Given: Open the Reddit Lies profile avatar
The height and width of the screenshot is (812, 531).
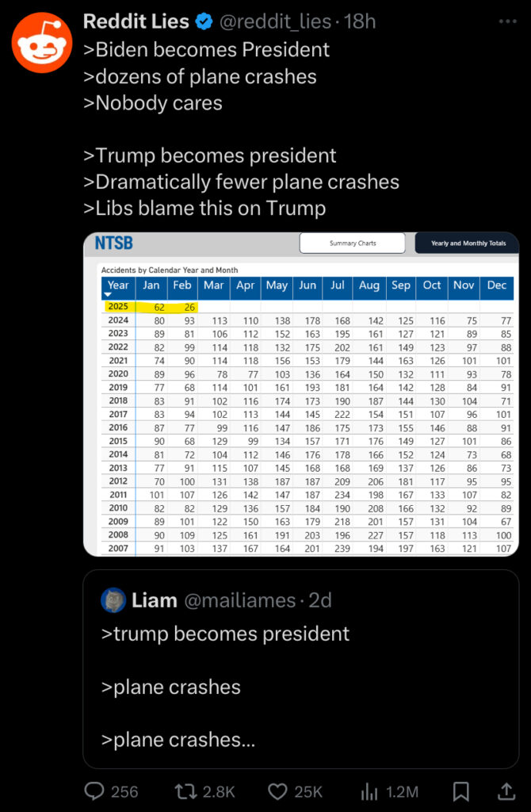Looking at the screenshot, I should point(42,43).
